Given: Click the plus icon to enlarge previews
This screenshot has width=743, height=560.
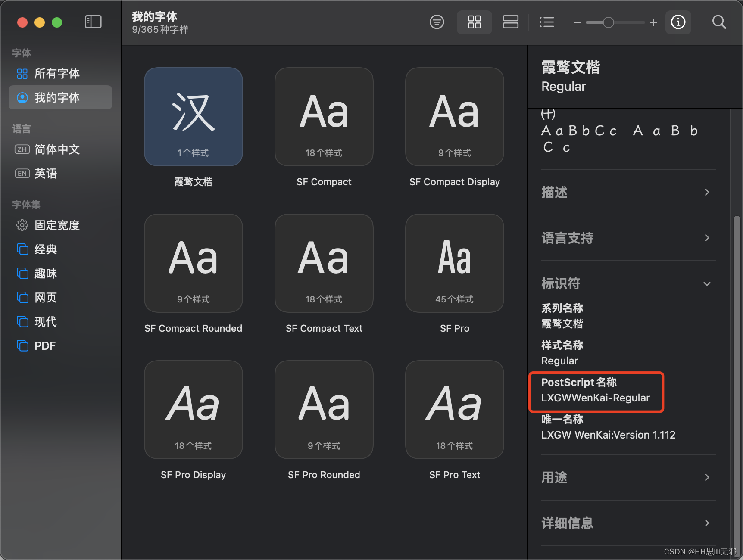Looking at the screenshot, I should click(x=653, y=22).
